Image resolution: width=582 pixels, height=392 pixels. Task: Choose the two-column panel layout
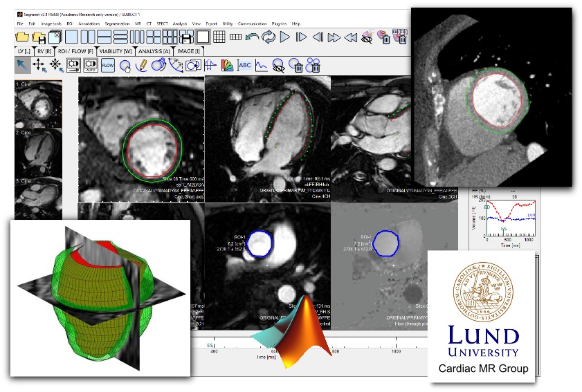88,37
